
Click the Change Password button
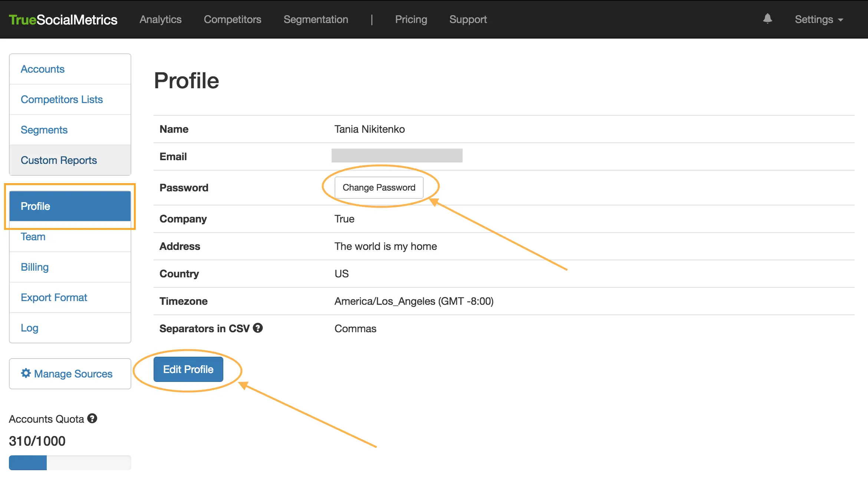point(379,188)
